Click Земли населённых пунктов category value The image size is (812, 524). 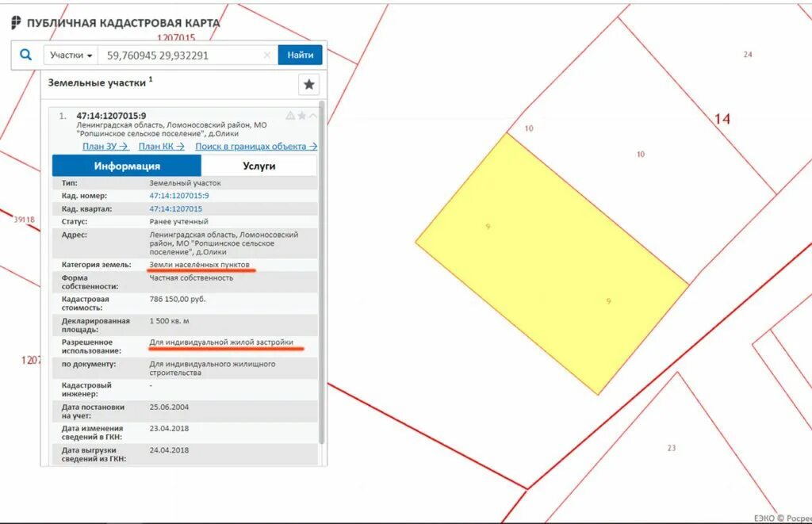[x=199, y=265]
